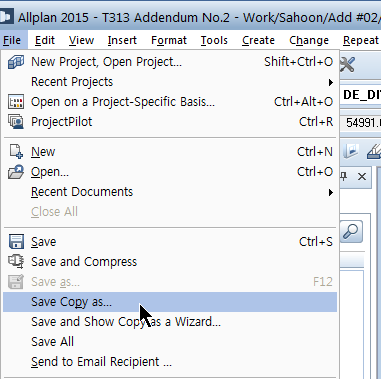381x379 pixels.
Task: Click the 54991 coordinate input field
Action: click(x=361, y=123)
